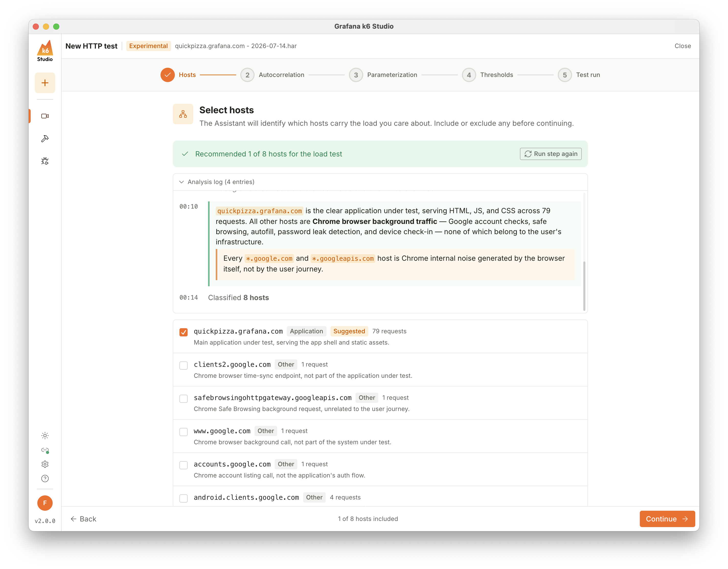Go to Test run step 5
This screenshot has height=569, width=728.
579,75
